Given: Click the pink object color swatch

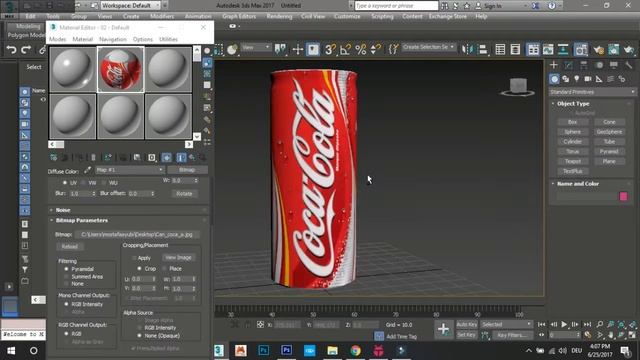Looking at the screenshot, I should [x=623, y=196].
